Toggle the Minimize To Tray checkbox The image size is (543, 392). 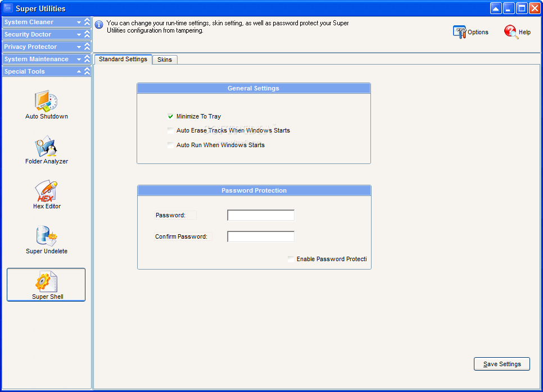pyautogui.click(x=170, y=116)
